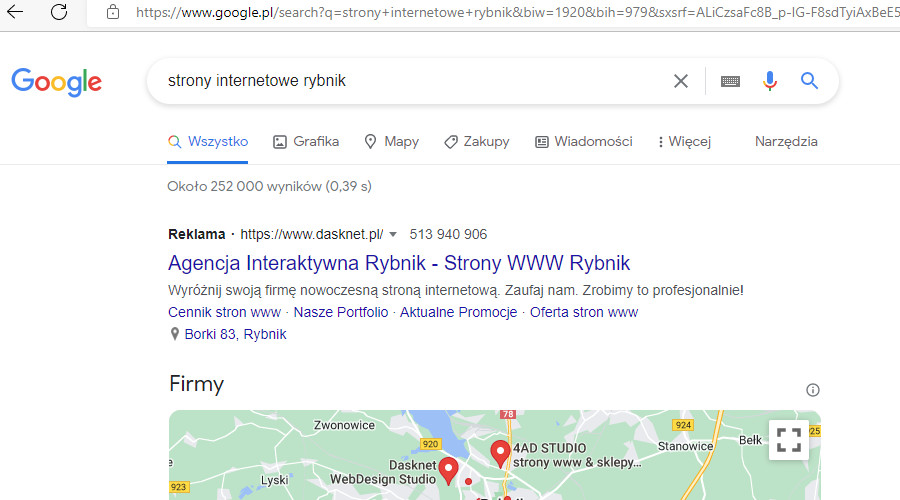Click the info icon beside Firmy
Screen dimensions: 900x500
[813, 390]
